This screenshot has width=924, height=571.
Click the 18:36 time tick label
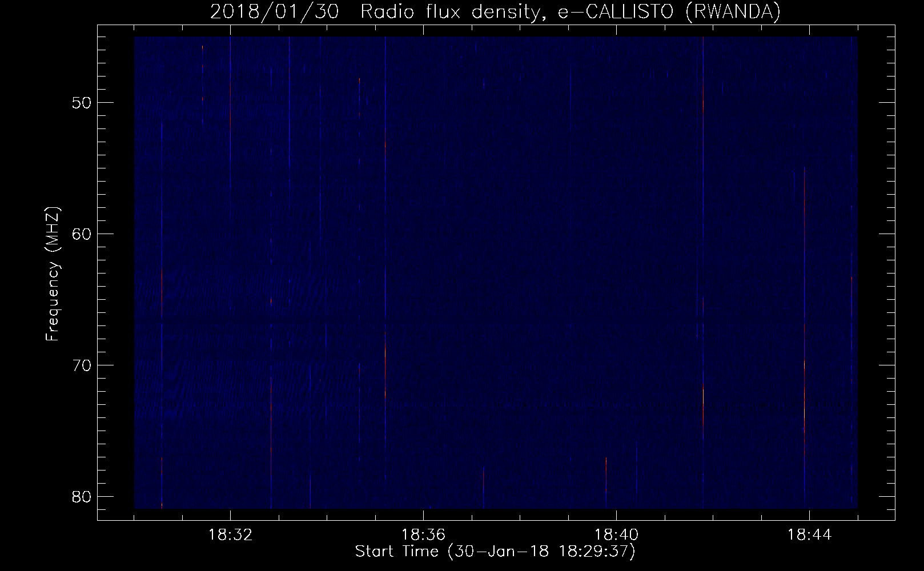point(423,535)
